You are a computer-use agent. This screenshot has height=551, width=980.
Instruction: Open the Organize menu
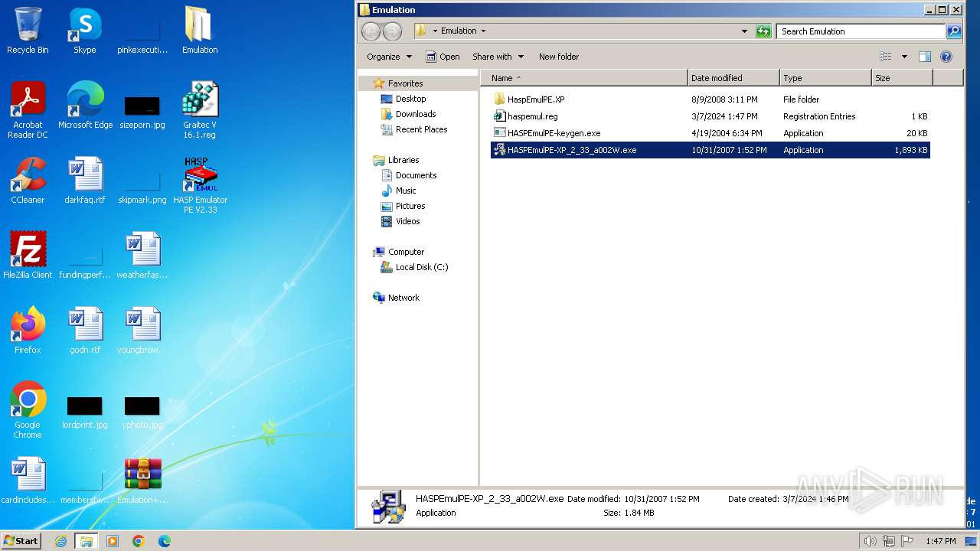coord(389,57)
